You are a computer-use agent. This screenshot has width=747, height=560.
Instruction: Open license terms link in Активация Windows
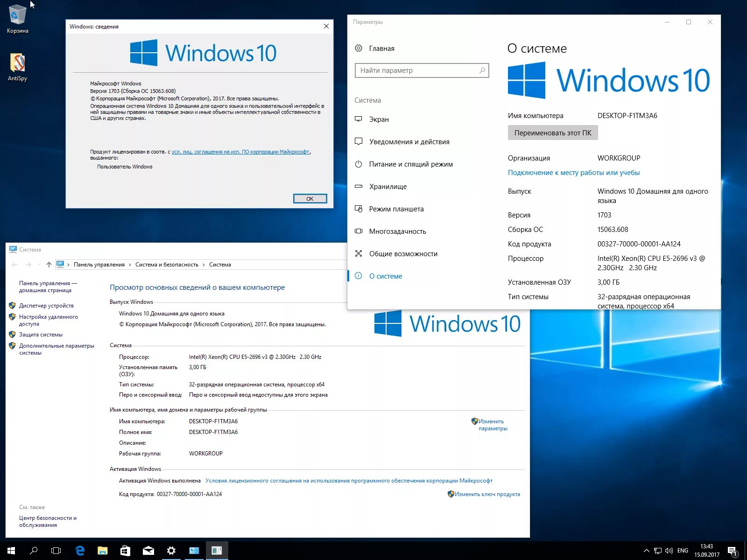tap(349, 481)
